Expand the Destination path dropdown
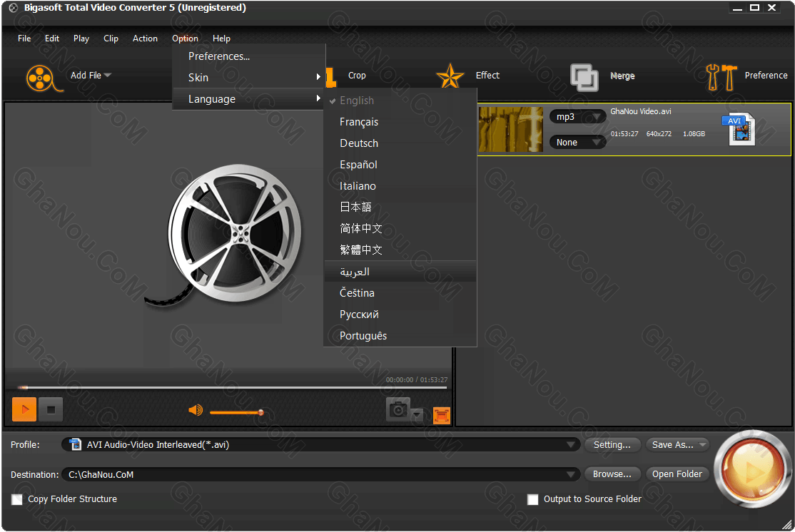Image resolution: width=795 pixels, height=532 pixels. point(570,474)
